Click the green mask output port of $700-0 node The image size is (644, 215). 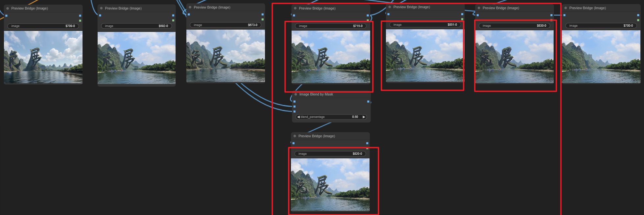(638, 20)
